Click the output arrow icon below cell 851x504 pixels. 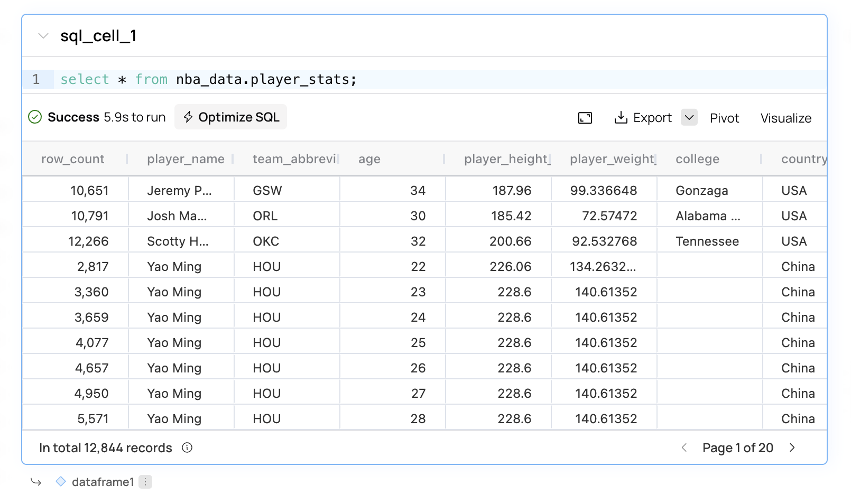pos(36,482)
